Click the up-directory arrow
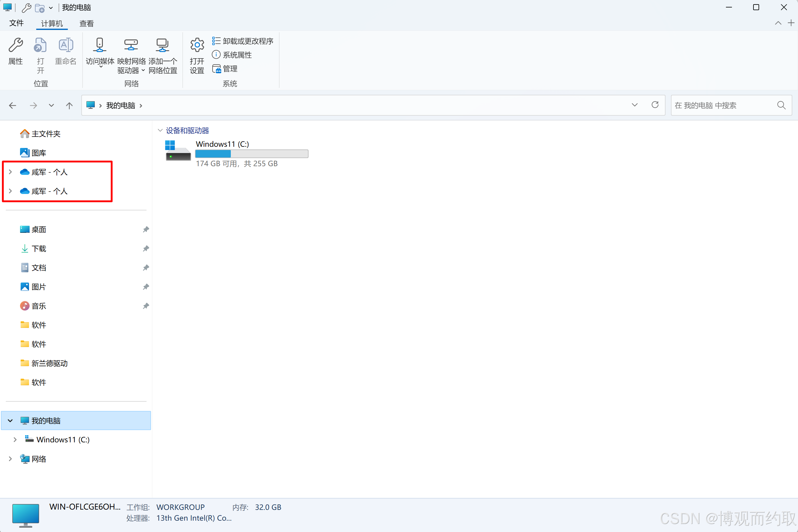This screenshot has width=798, height=532. click(x=69, y=106)
